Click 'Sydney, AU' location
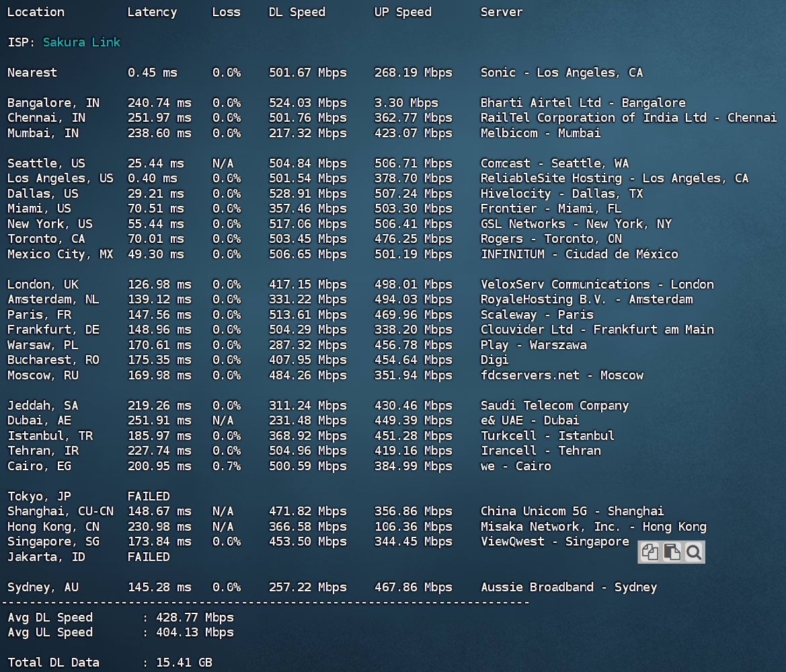786x672 pixels. [42, 587]
